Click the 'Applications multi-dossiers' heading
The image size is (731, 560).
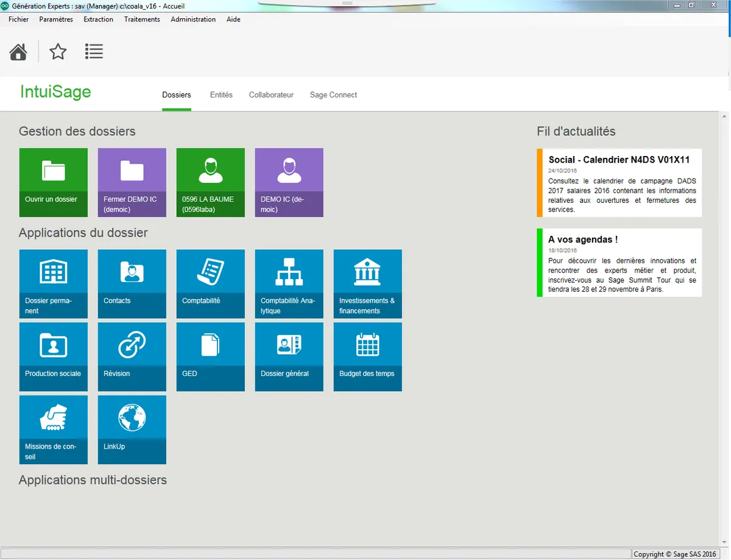coord(93,480)
